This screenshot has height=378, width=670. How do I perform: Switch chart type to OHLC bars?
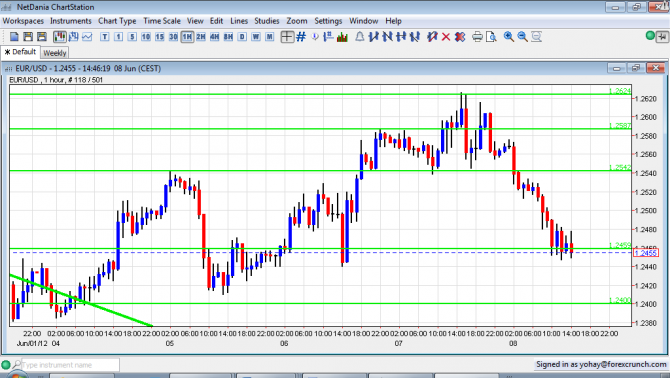(x=73, y=37)
